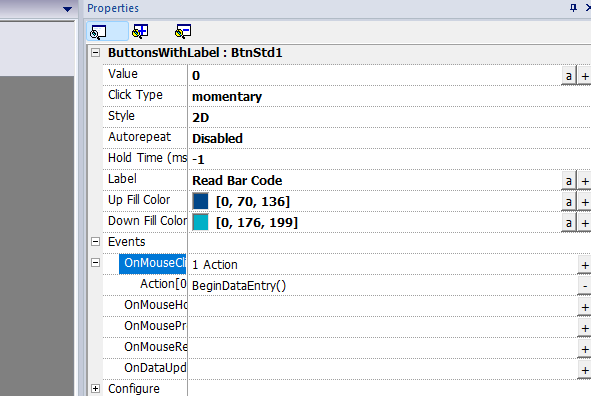Image resolution: width=591 pixels, height=396 pixels.
Task: Click the Autorepeat property name
Action: point(139,137)
